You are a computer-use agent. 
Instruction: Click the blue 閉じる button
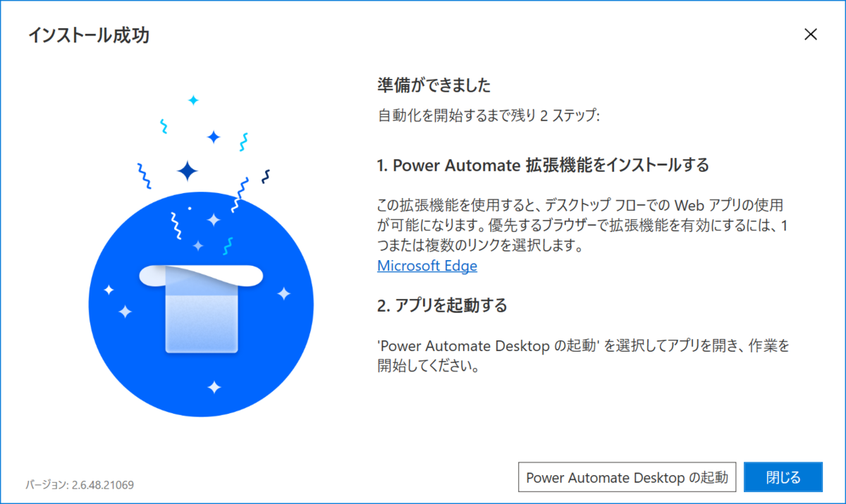(x=783, y=477)
